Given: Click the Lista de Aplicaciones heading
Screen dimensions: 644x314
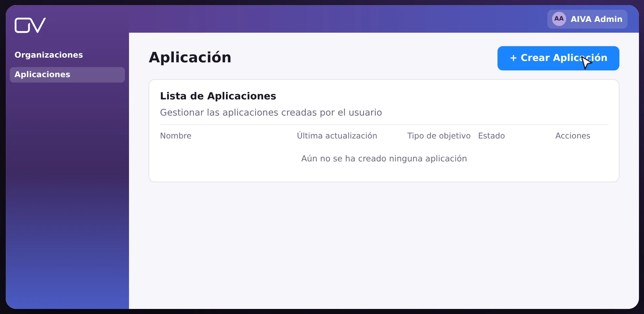Looking at the screenshot, I should 218,96.
